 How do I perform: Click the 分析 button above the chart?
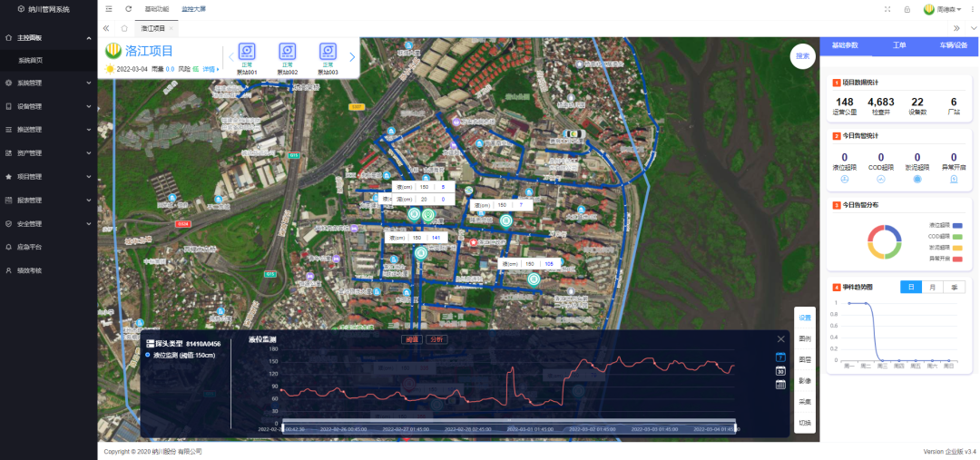pyautogui.click(x=436, y=339)
